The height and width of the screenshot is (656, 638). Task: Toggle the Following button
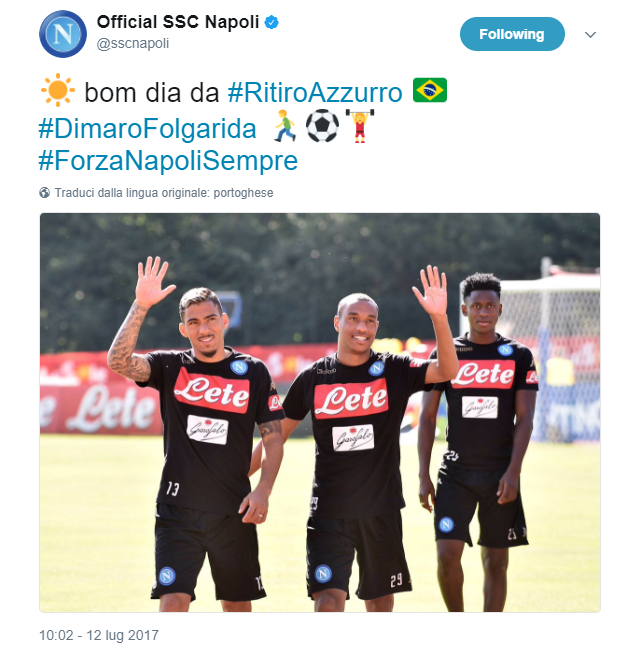pos(512,34)
